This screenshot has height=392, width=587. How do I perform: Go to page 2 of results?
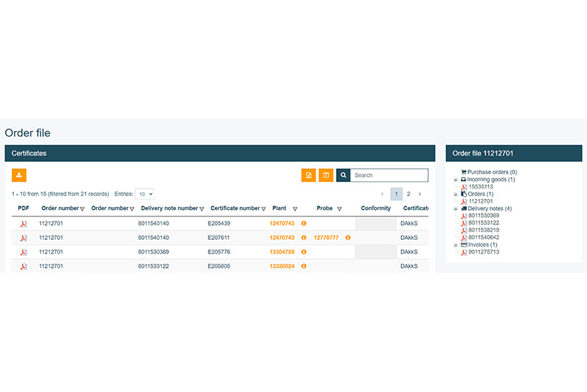point(408,194)
